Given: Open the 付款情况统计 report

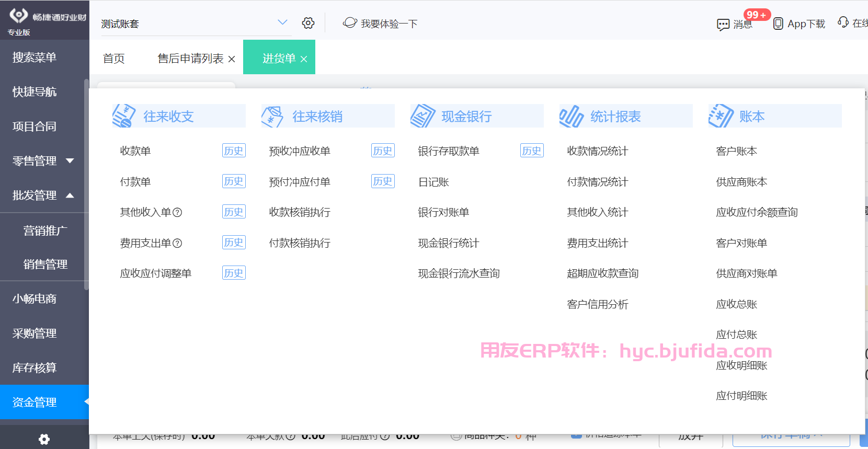Looking at the screenshot, I should click(598, 182).
